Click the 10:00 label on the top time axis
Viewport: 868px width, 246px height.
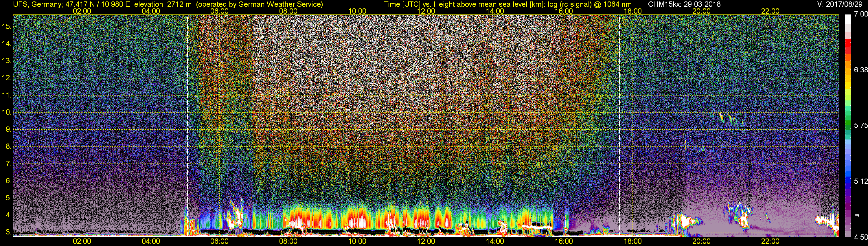(x=357, y=11)
